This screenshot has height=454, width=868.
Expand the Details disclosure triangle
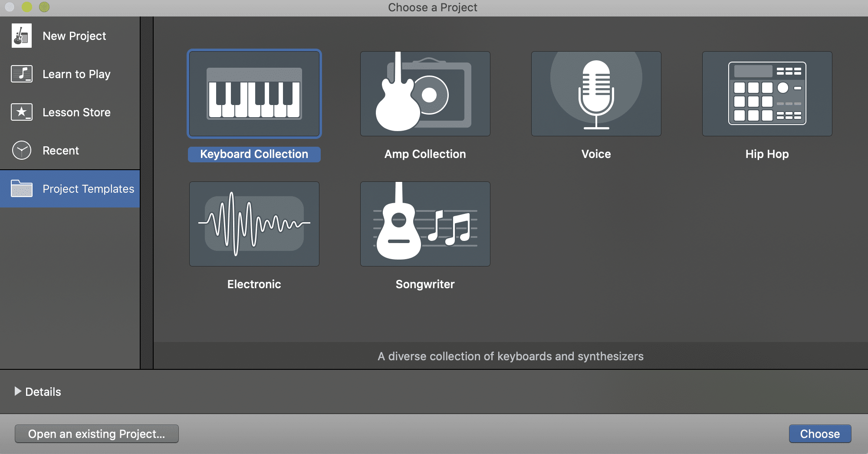pyautogui.click(x=18, y=391)
